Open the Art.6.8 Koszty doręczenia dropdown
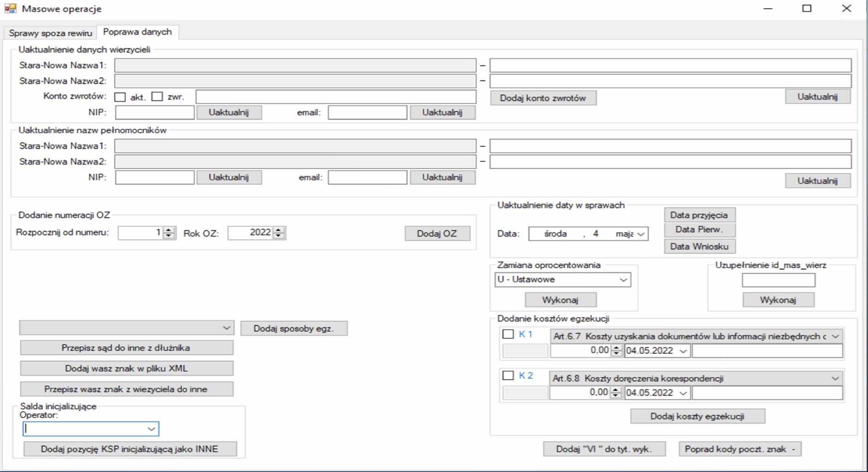The width and height of the screenshot is (868, 472). (835, 379)
